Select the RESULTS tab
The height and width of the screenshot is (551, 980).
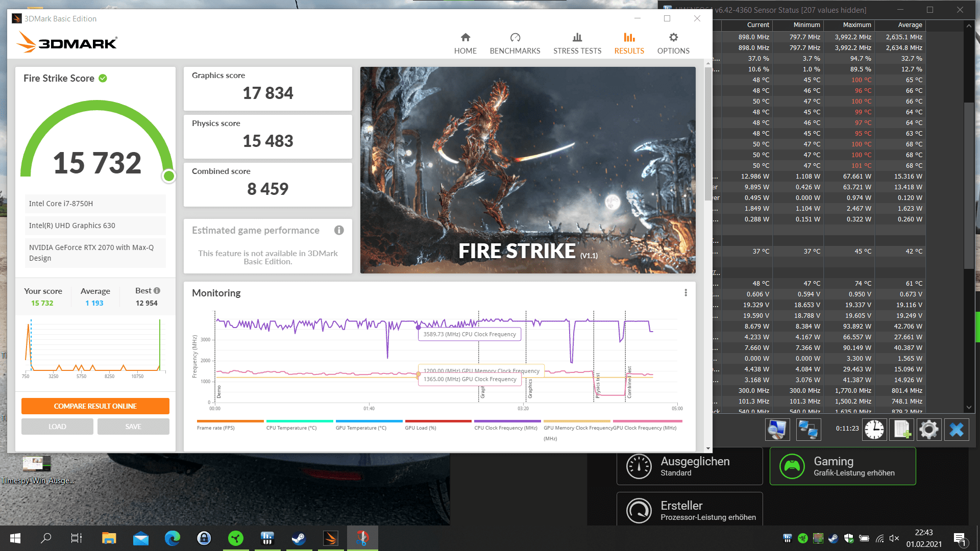[x=629, y=44]
